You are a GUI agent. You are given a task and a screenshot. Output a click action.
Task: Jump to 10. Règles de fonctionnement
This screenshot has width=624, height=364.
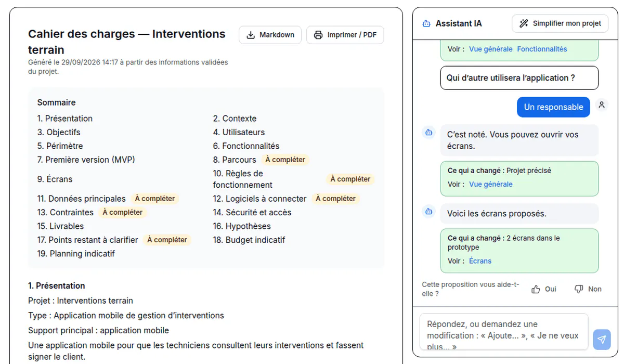click(243, 179)
